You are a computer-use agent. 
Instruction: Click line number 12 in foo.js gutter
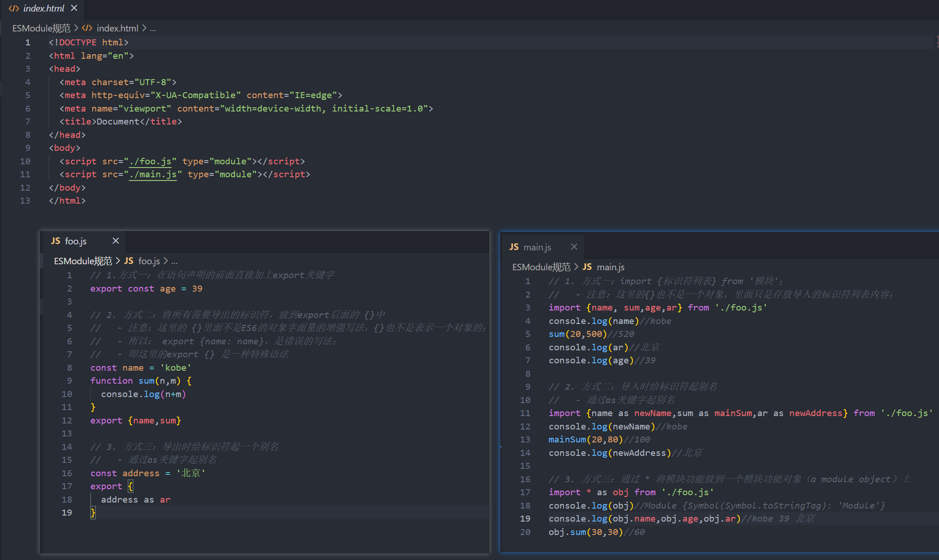[x=67, y=420]
